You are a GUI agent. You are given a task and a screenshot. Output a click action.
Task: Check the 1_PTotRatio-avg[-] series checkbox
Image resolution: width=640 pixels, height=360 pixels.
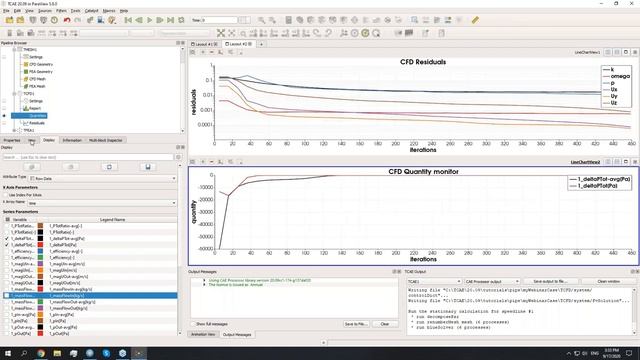tap(7, 226)
